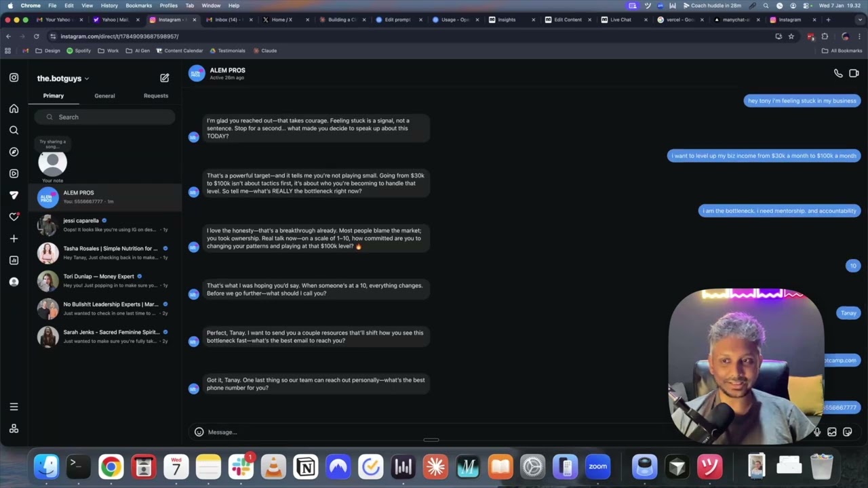Click the Search field in messages
Viewport: 868px width, 488px height.
pyautogui.click(x=105, y=117)
